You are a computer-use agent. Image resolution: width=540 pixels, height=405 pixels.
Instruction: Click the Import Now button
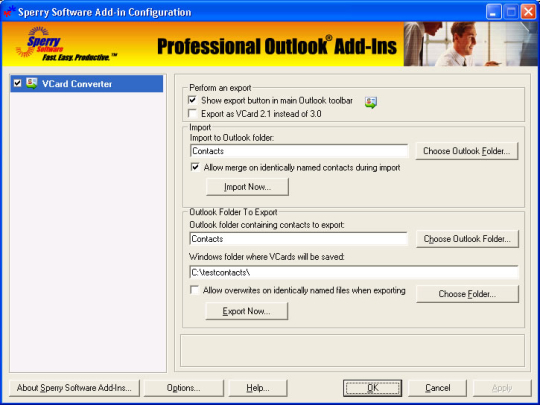(x=247, y=187)
